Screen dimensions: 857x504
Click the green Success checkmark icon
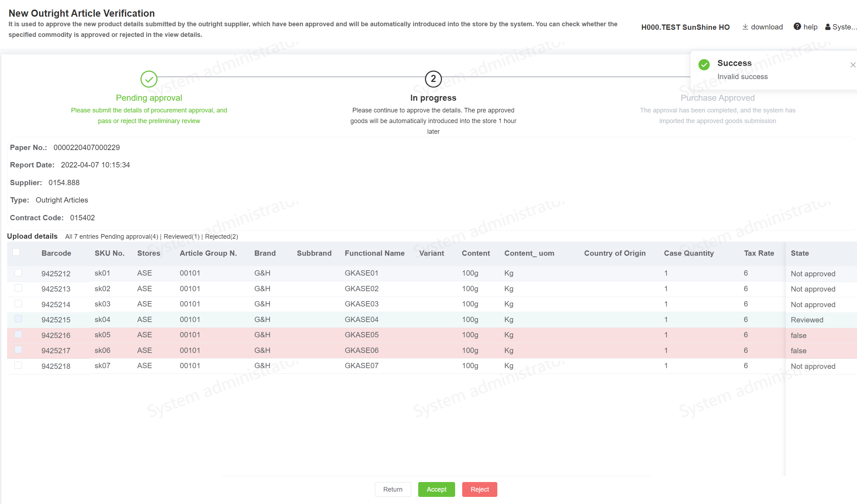coord(704,65)
